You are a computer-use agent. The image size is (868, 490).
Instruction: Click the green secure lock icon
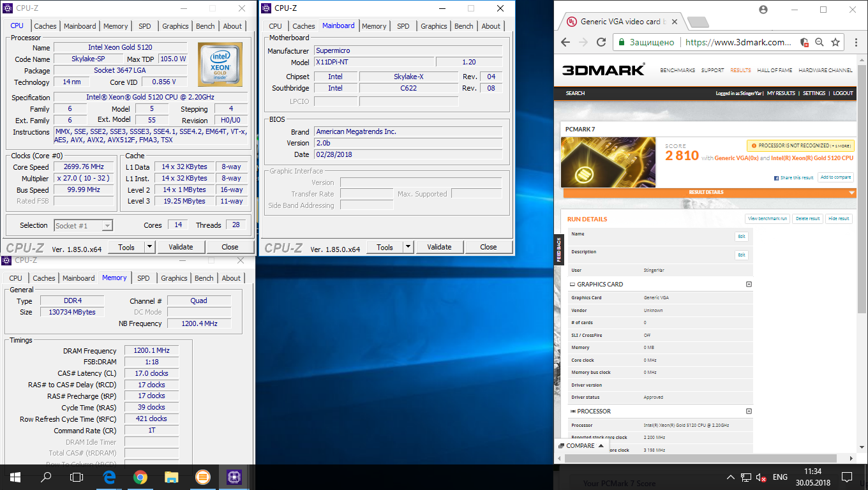tap(622, 42)
